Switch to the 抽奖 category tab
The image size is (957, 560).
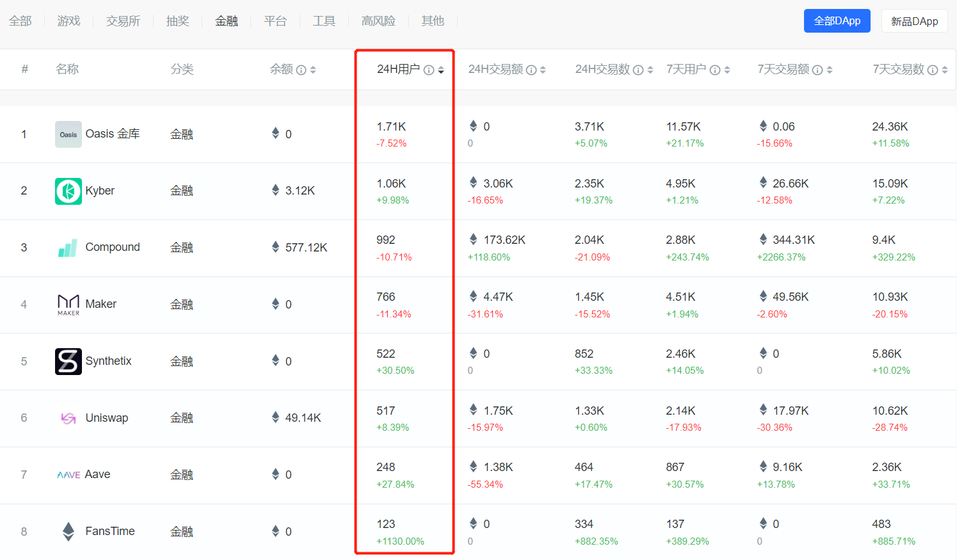(178, 21)
